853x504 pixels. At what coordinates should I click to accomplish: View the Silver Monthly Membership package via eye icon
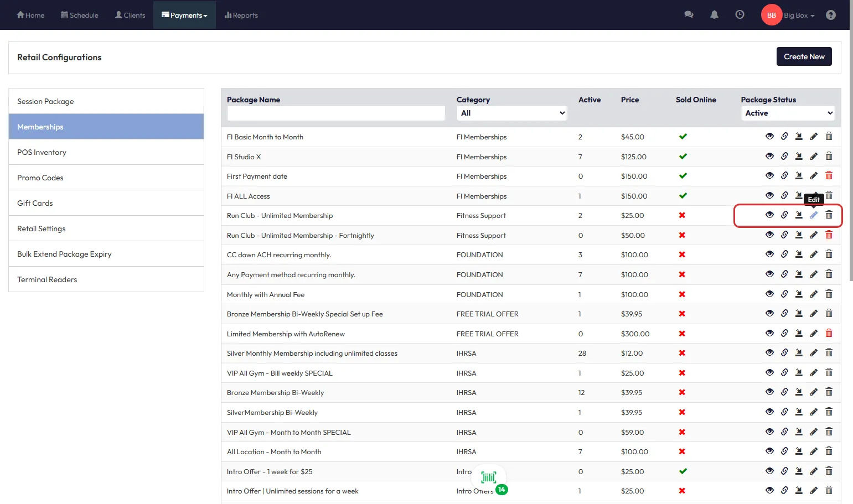pos(769,353)
